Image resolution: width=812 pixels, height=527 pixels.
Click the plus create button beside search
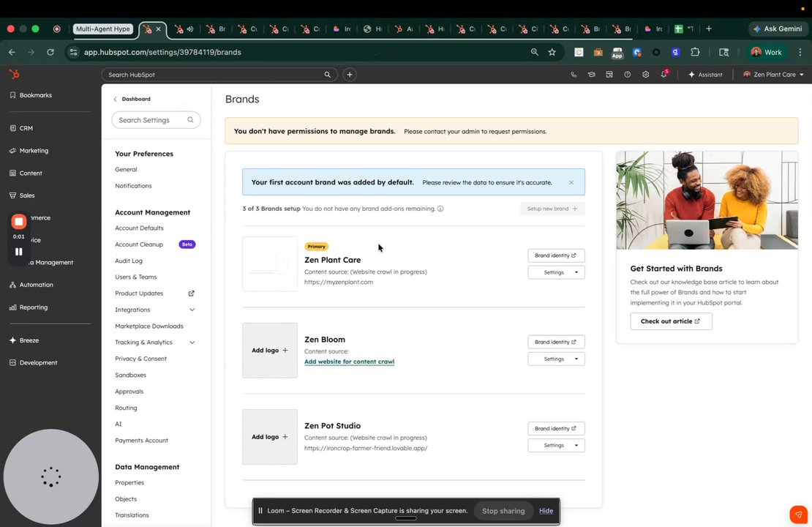tap(350, 75)
